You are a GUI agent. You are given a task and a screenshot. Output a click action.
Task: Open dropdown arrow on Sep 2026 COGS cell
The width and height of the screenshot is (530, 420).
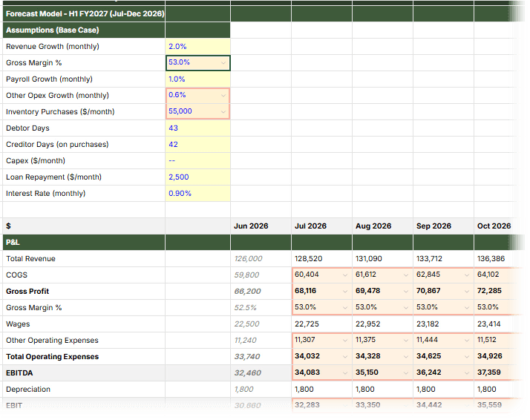pos(466,275)
